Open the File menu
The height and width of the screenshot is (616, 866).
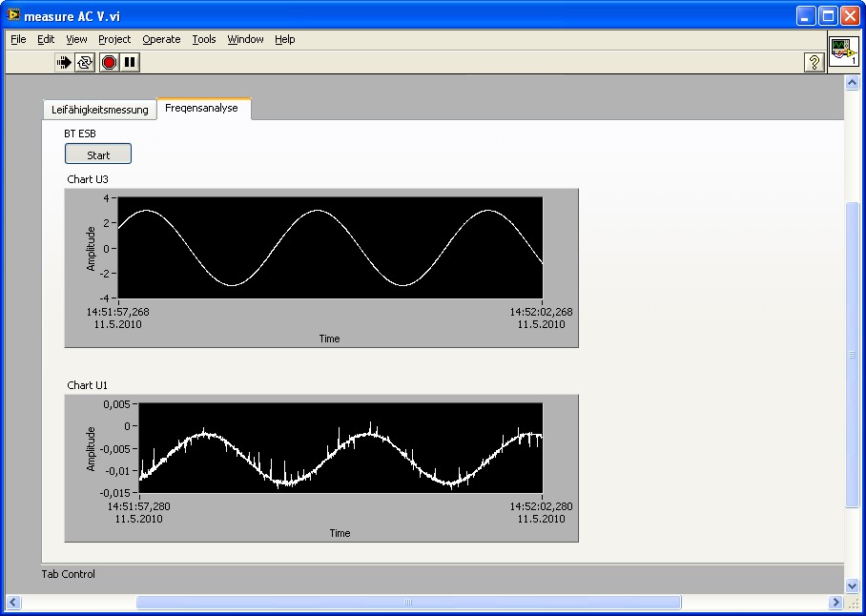[18, 39]
